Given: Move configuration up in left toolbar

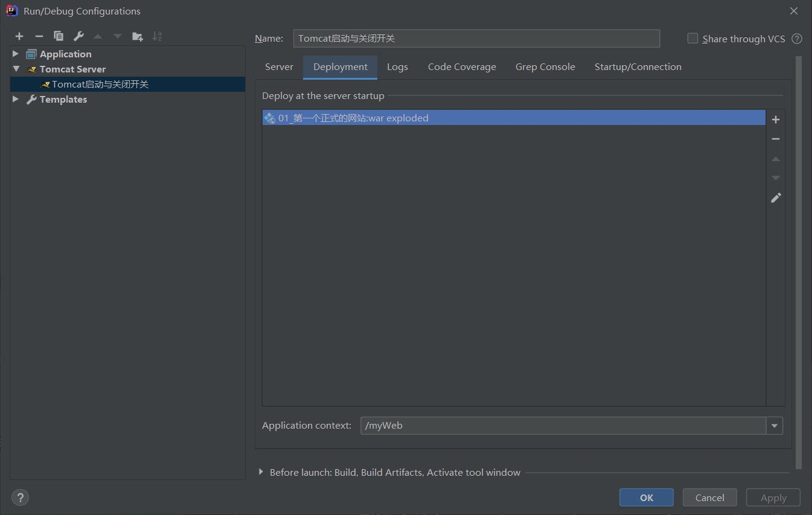Looking at the screenshot, I should (x=98, y=36).
